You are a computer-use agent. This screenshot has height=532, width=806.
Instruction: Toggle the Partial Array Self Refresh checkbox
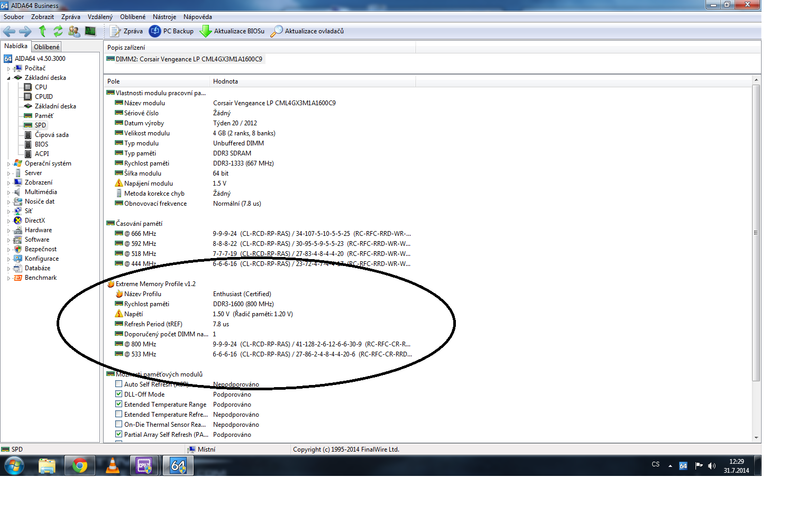click(119, 434)
